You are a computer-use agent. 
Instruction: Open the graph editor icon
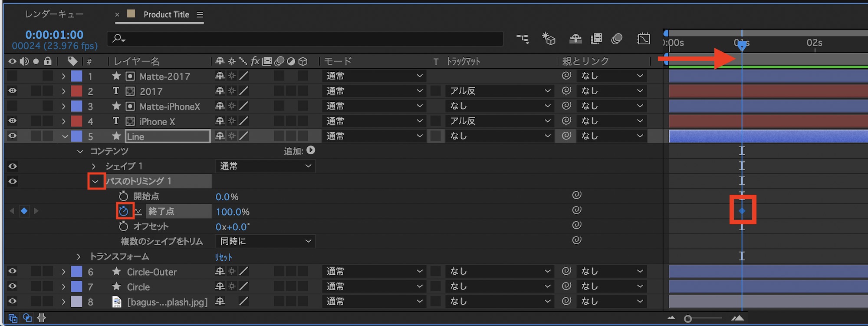(x=644, y=39)
